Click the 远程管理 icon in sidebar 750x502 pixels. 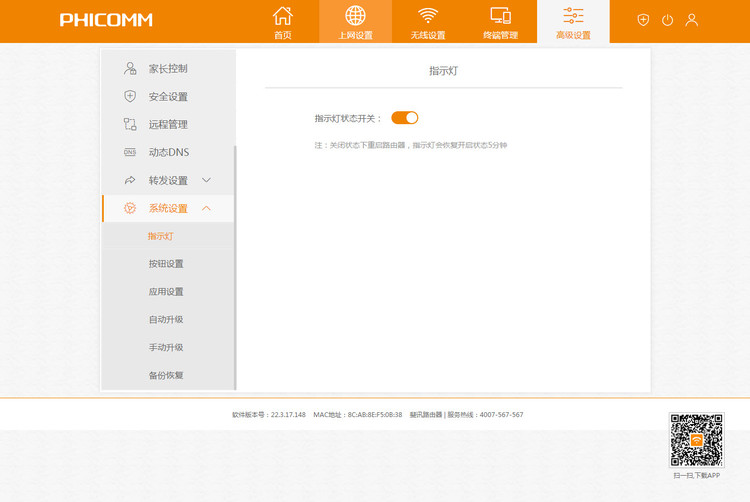(x=130, y=124)
